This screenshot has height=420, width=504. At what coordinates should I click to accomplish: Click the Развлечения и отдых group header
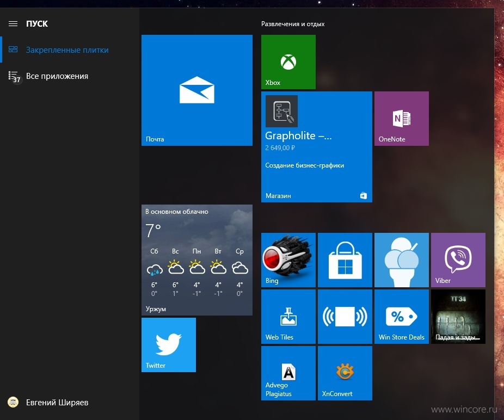293,24
